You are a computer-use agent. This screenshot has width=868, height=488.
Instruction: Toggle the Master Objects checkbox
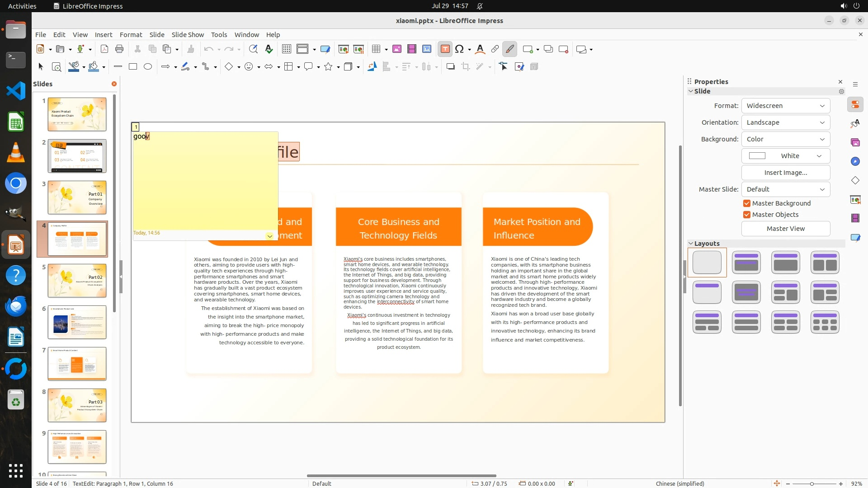(747, 215)
